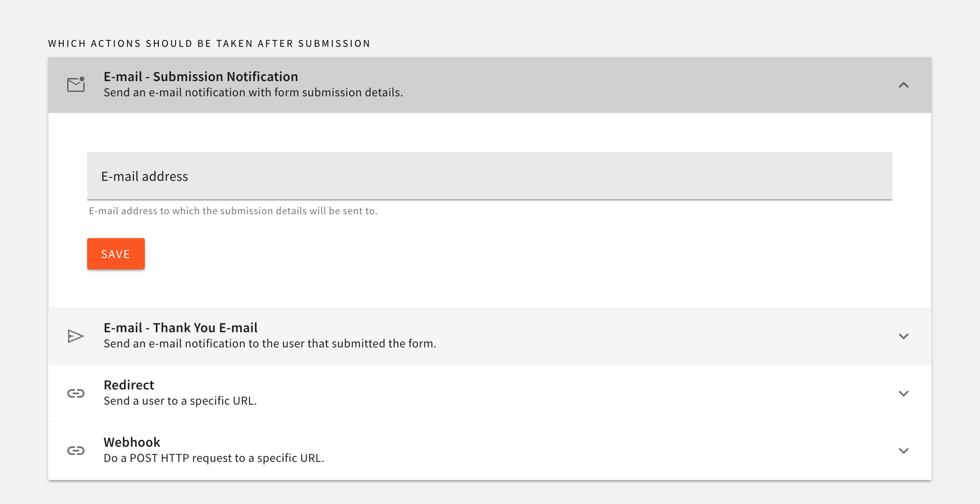Viewport: 980px width, 504px height.
Task: Focus the E-mail address input field
Action: [490, 176]
